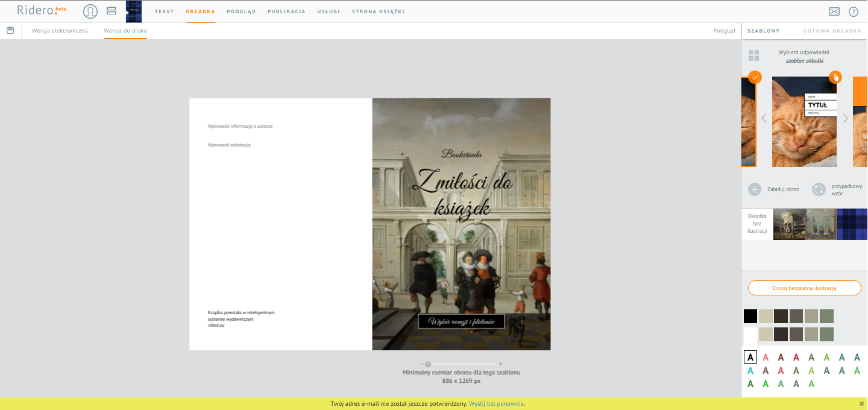Show previous cover template
This screenshot has width=868, height=410.
point(764,118)
